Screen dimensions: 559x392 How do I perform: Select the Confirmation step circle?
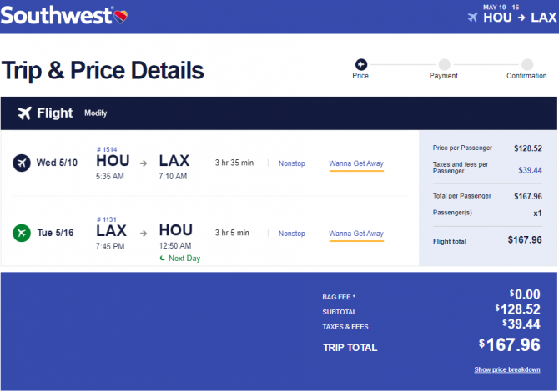[527, 64]
